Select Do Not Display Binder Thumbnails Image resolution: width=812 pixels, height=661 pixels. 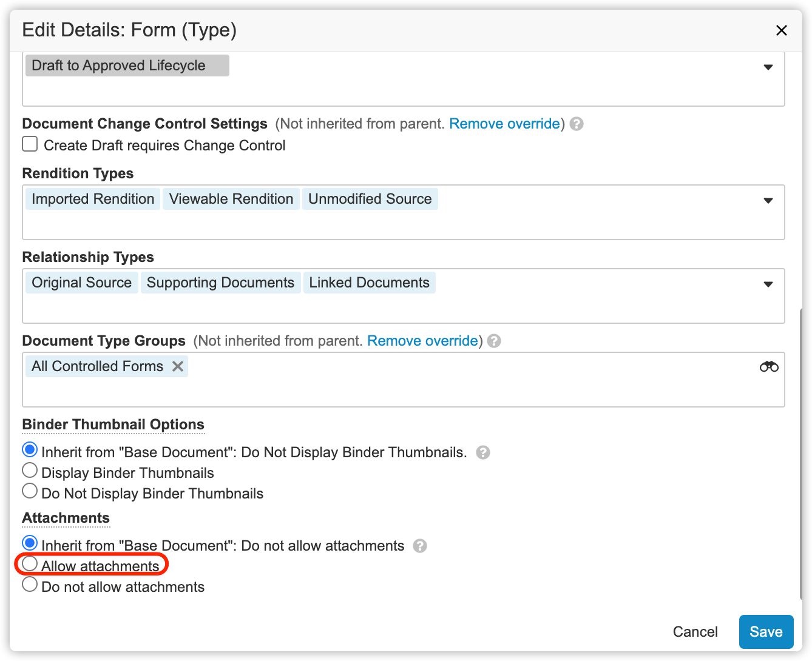30,491
